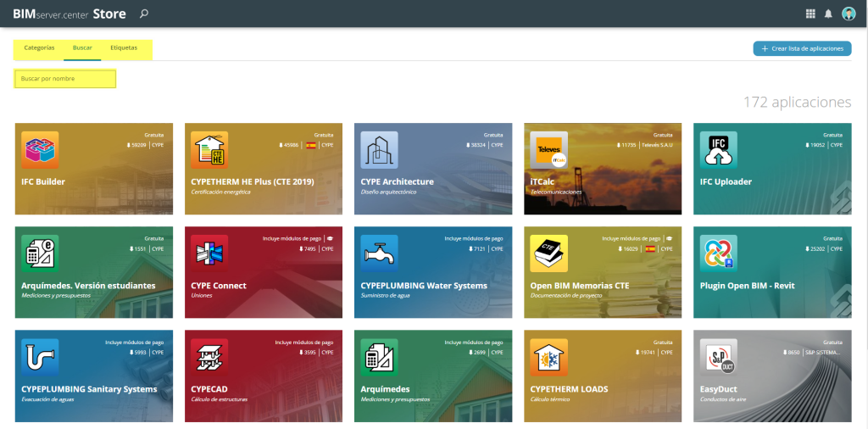Click the CYPETHERM HE Plus app icon
868x429 pixels.
(x=209, y=150)
